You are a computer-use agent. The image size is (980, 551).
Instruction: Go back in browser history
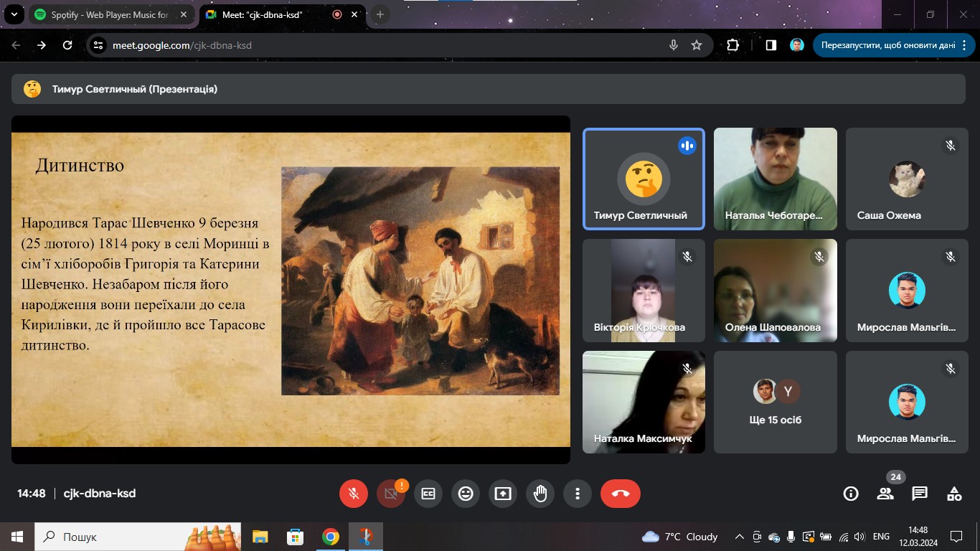click(17, 45)
